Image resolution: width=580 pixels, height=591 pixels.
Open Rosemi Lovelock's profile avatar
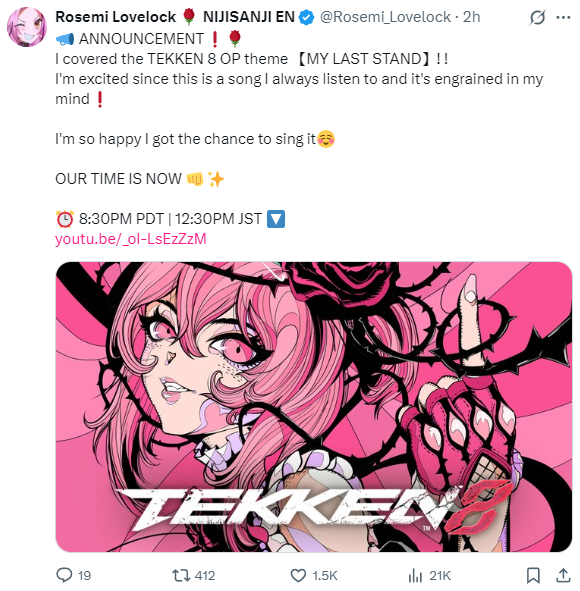tap(27, 26)
